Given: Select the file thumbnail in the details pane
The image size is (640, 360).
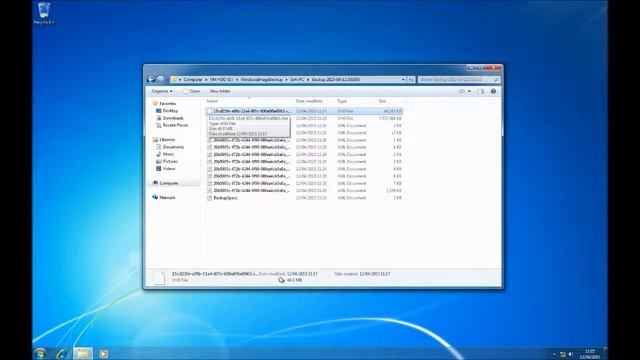Looking at the screenshot, I should 159,278.
